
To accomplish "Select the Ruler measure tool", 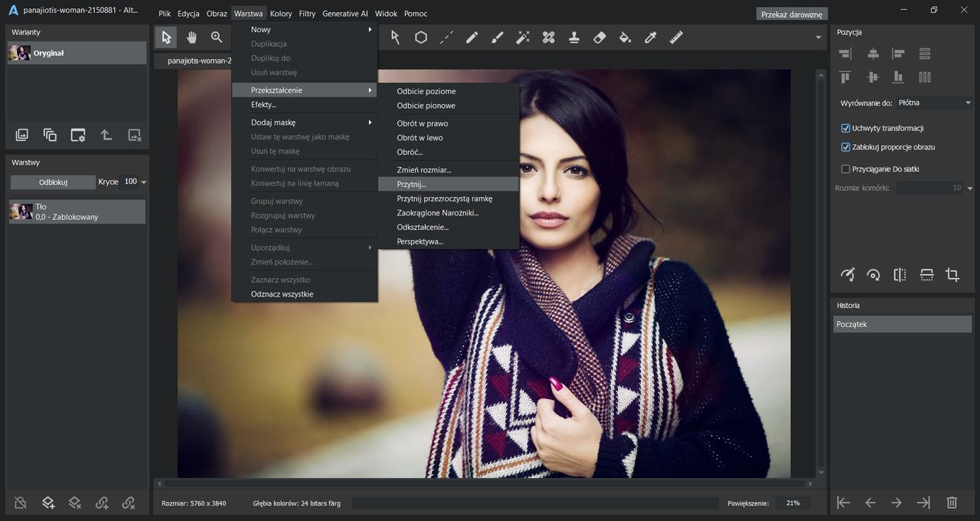I will point(676,38).
